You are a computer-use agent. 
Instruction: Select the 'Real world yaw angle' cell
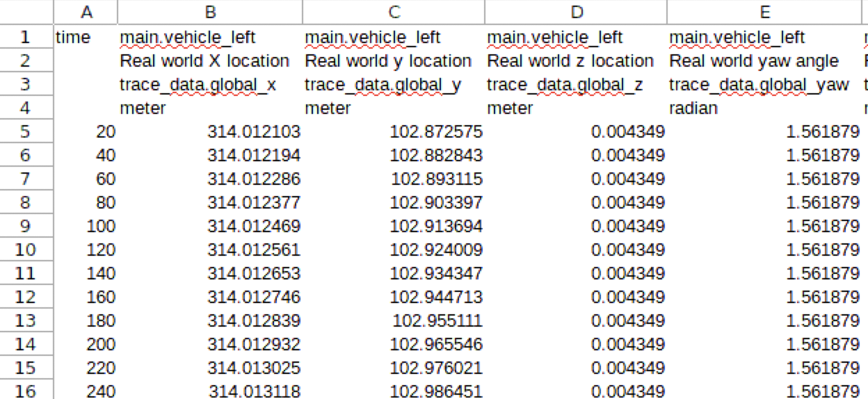754,61
